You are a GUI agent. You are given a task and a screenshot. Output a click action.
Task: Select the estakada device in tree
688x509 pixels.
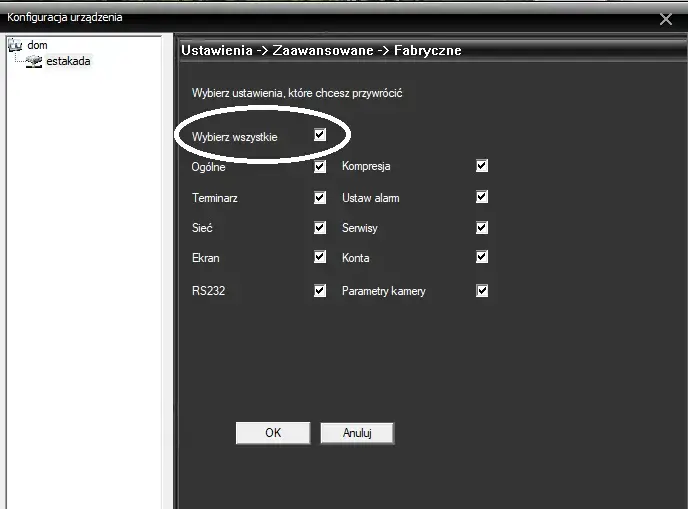pyautogui.click(x=68, y=61)
